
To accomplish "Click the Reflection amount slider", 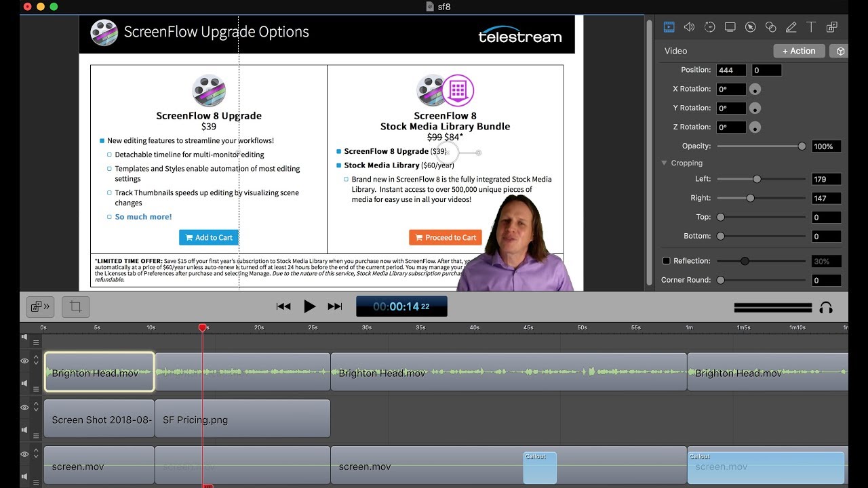I will 762,261.
